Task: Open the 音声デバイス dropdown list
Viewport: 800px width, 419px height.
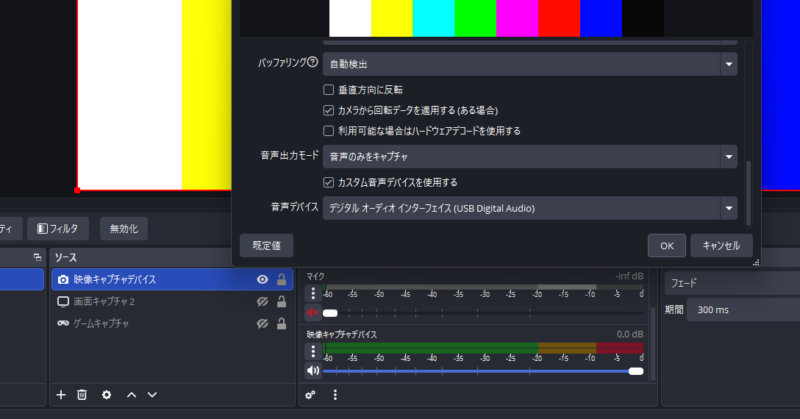Action: (x=529, y=208)
